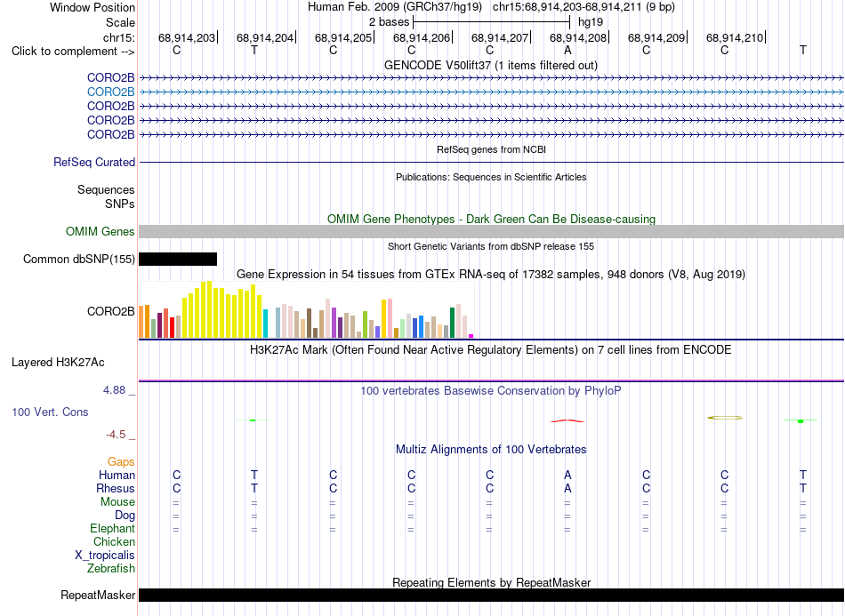Click the magenta GTEx bar at chart end
845x616 pixels.
(x=471, y=336)
